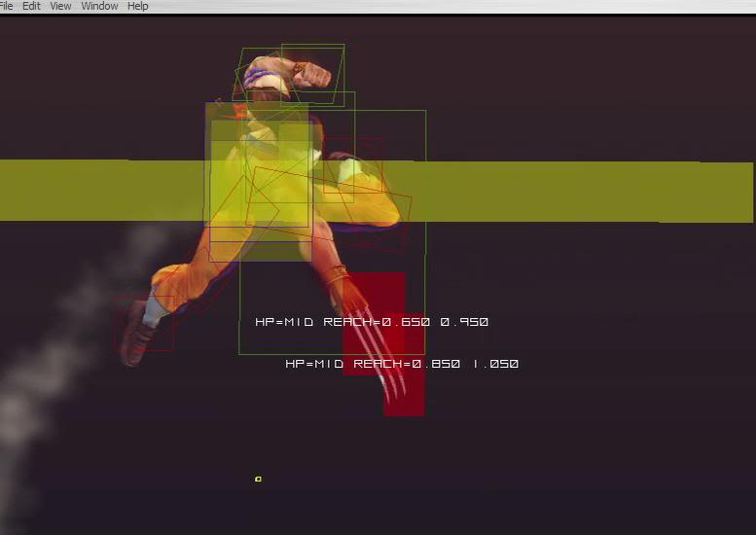Open the Window menu
The image size is (756, 535).
click(99, 6)
